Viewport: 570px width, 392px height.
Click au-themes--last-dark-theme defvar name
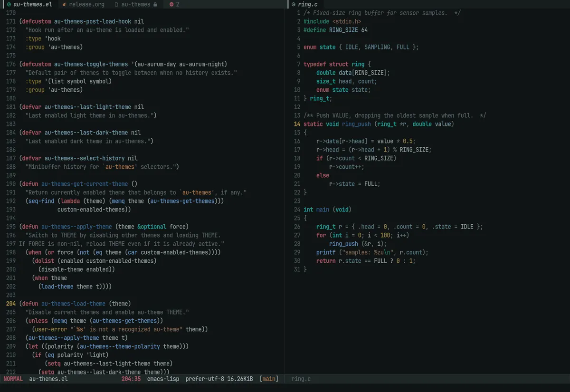coord(86,133)
